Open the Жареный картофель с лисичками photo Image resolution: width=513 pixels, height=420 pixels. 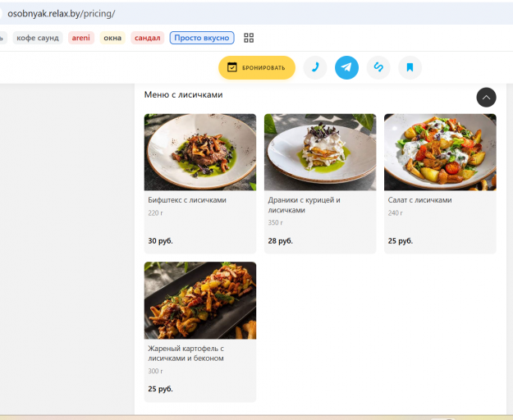click(200, 300)
